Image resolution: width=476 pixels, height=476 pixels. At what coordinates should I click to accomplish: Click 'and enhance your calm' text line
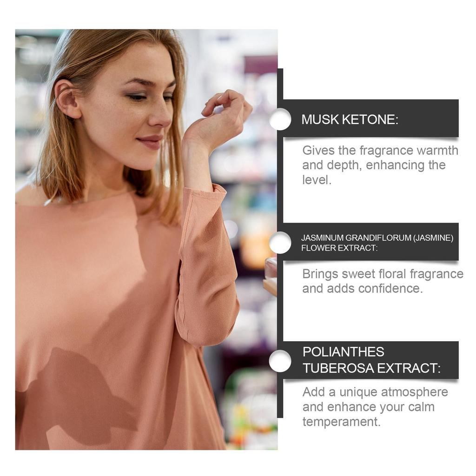(x=369, y=407)
